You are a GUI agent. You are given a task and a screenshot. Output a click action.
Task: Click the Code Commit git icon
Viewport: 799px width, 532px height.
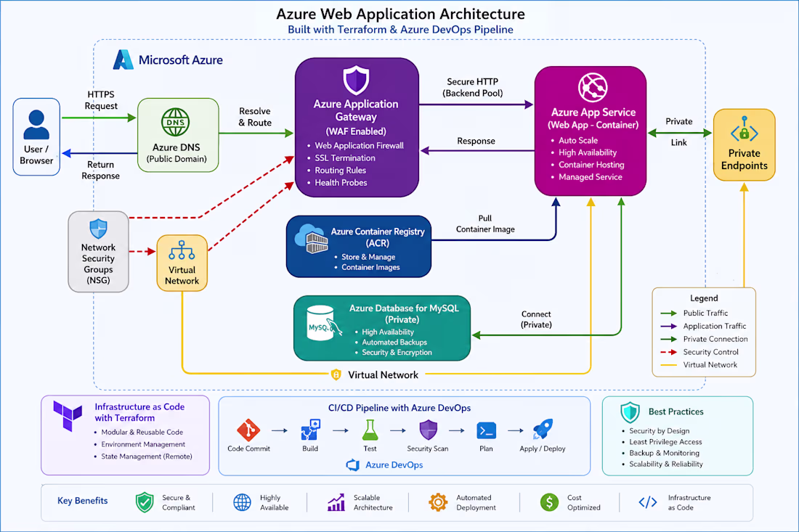pyautogui.click(x=248, y=430)
